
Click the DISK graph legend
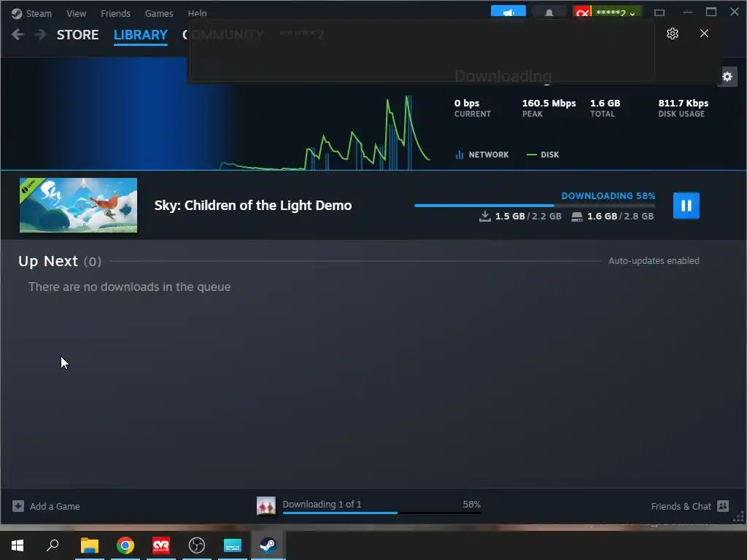[x=543, y=155]
